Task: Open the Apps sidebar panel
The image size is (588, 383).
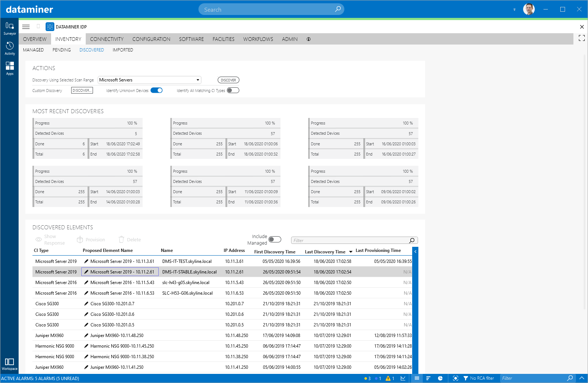Action: click(x=9, y=68)
